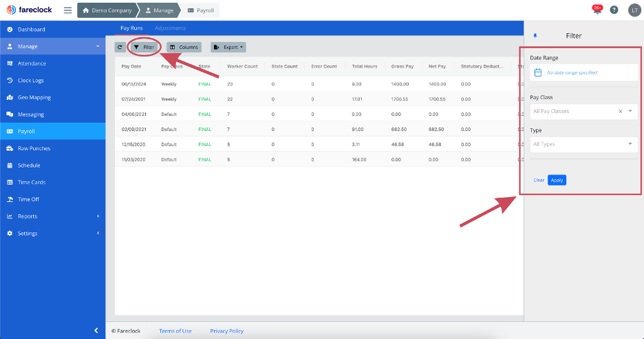Open the LT user avatar menu
The image size is (644, 339).
[634, 10]
